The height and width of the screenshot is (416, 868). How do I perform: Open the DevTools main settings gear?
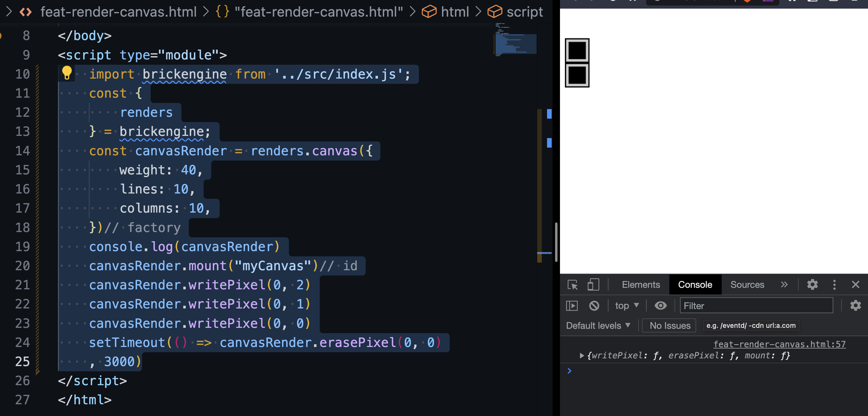click(812, 285)
